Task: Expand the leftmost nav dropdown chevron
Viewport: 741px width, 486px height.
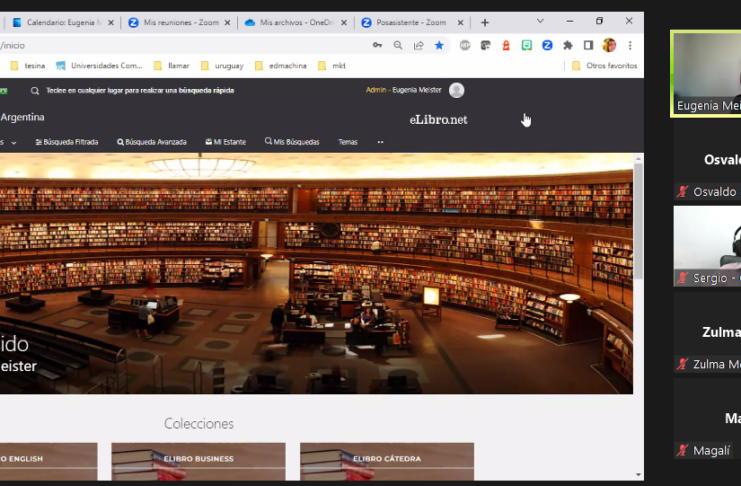Action: click(x=14, y=143)
